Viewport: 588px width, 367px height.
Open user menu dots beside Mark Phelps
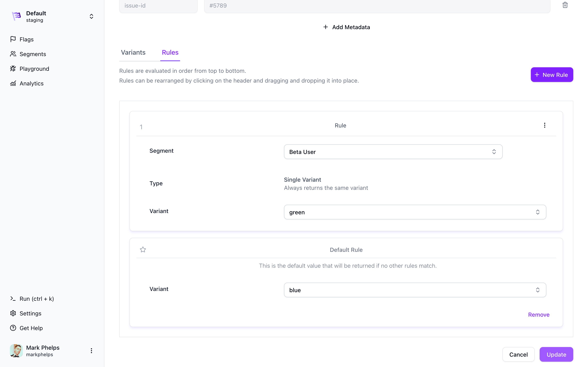91,351
